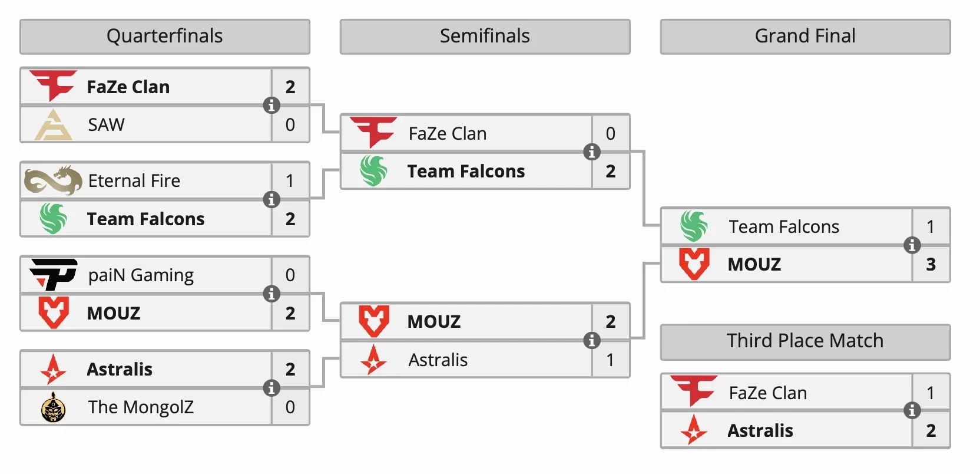The image size is (980, 474).
Task: Click info icon for FaZe Clan vs SAW quarterfinal
Action: coord(271,106)
